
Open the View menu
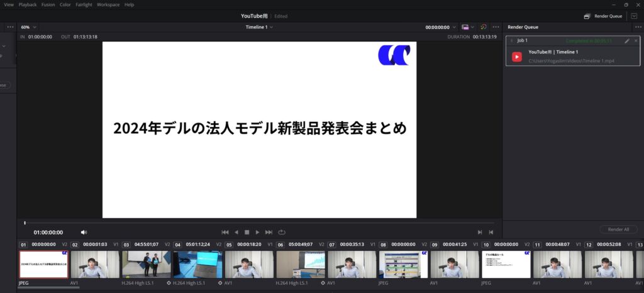point(9,4)
